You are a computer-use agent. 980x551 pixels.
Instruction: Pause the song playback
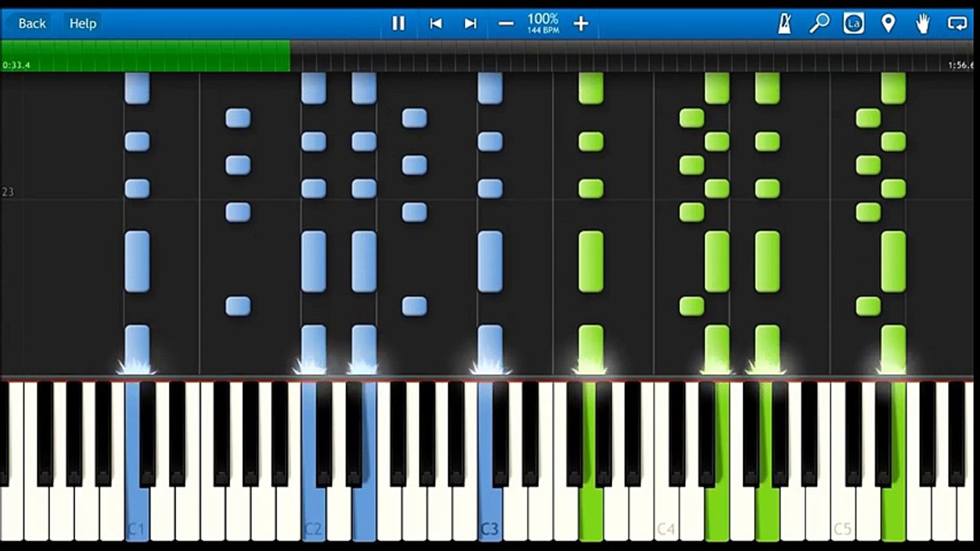pos(399,24)
